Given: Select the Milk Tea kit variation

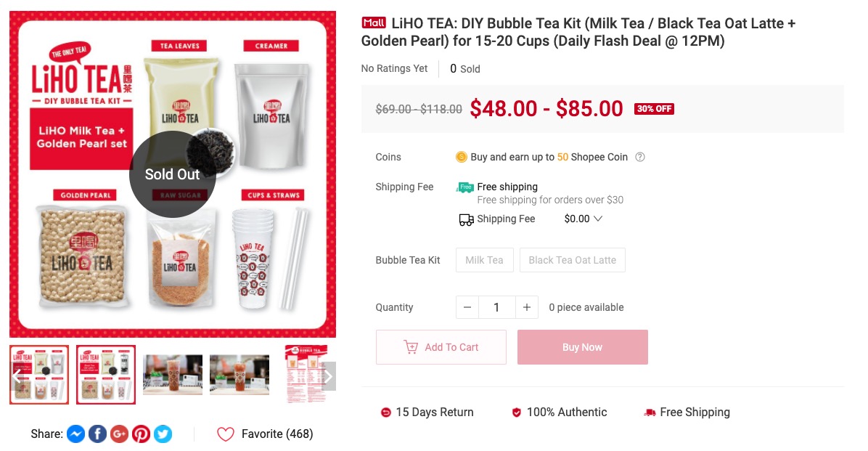Looking at the screenshot, I should 484,260.
